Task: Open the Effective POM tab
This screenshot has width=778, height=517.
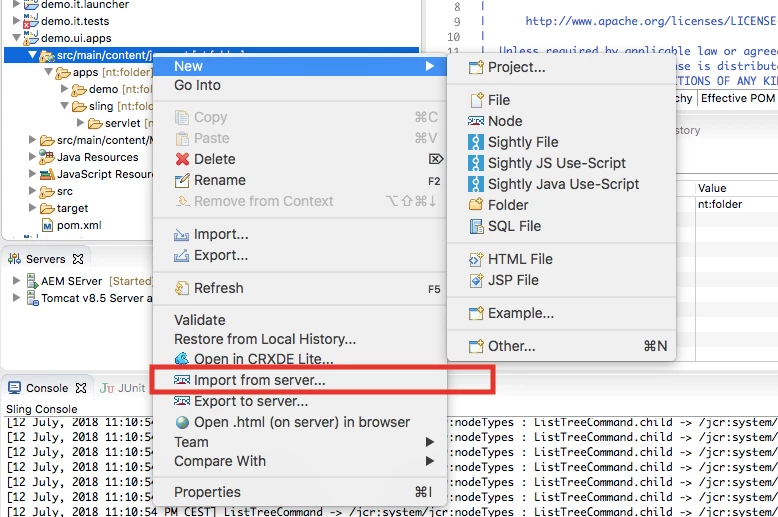Action: (738, 98)
